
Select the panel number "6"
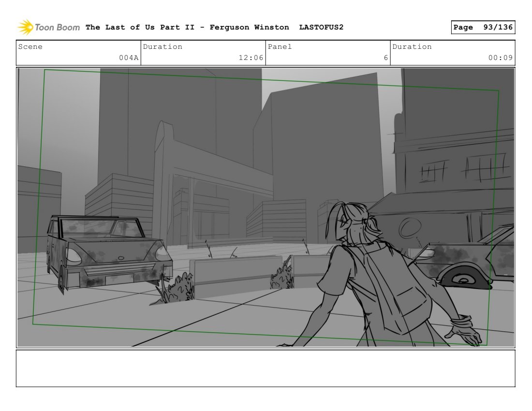[386, 58]
